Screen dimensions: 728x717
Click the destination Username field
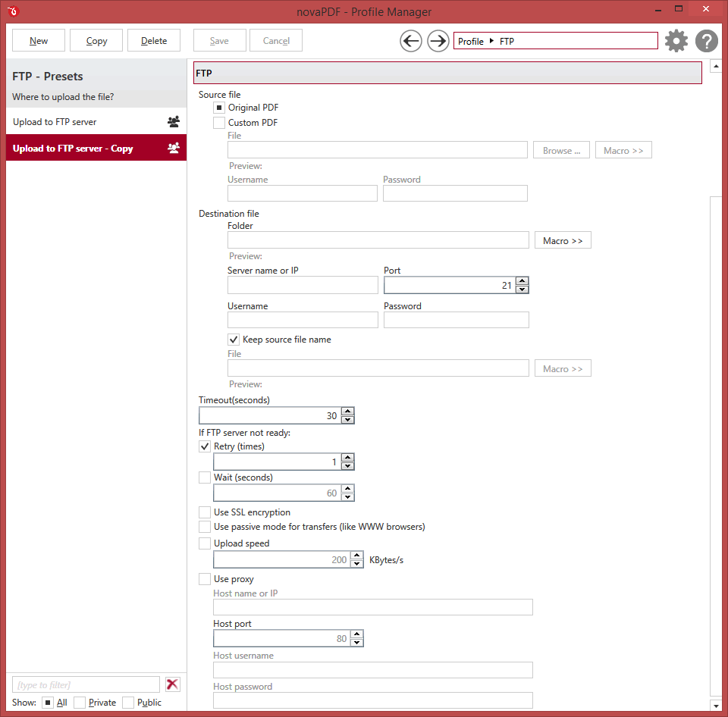tap(303, 320)
